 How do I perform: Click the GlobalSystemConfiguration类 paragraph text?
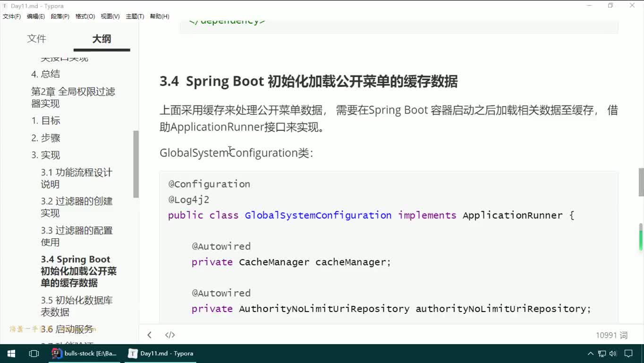pos(236,153)
